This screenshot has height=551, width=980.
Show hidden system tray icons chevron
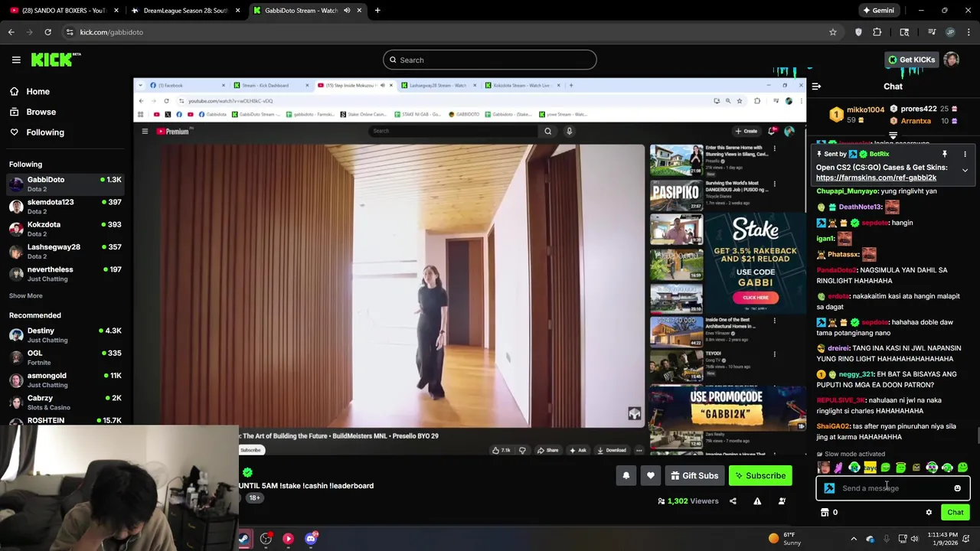[x=854, y=539]
